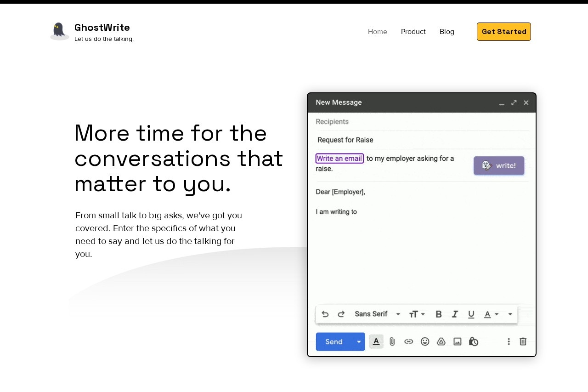The image size is (588, 392).
Task: Open the text size dropdown
Action: (x=416, y=314)
